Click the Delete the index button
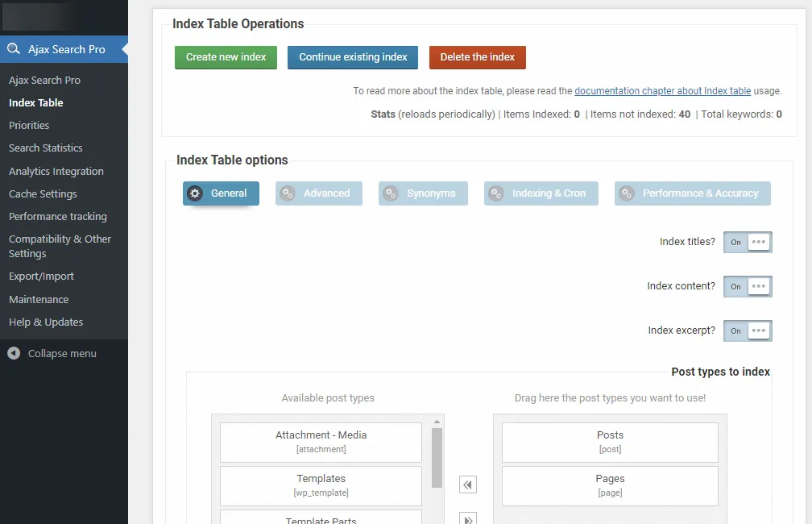 coord(477,57)
